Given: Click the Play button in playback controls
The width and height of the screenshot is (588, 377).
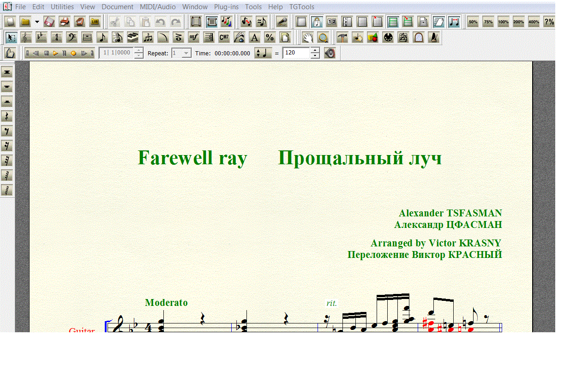Looking at the screenshot, I should tap(55, 53).
